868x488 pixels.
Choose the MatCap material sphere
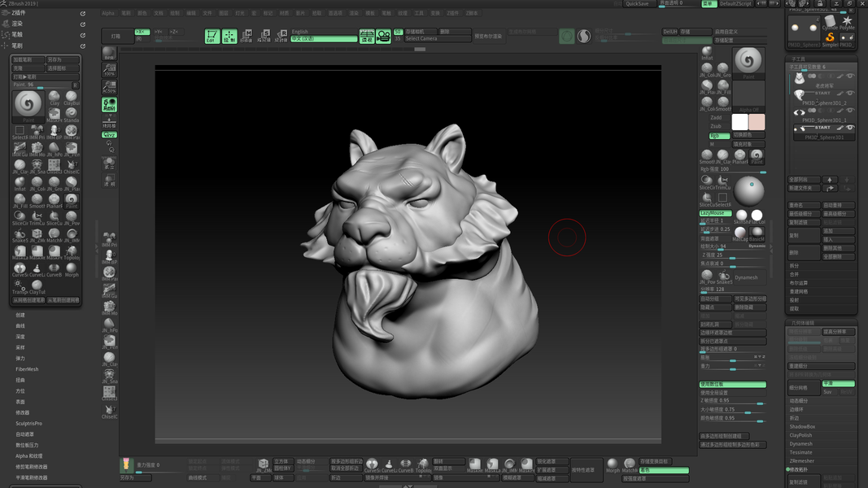point(740,233)
